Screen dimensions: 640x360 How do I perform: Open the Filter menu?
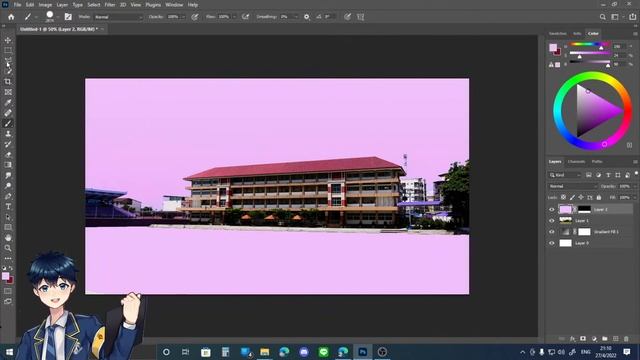110,5
